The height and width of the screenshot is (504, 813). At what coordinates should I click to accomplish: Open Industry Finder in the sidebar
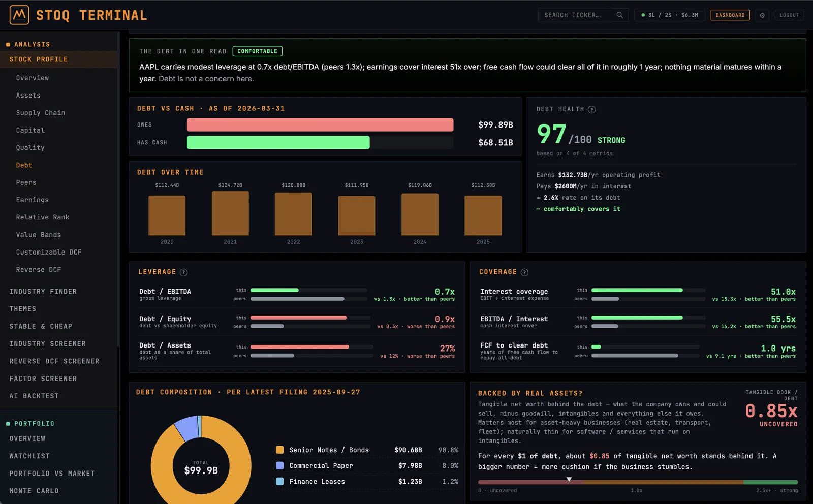[43, 292]
